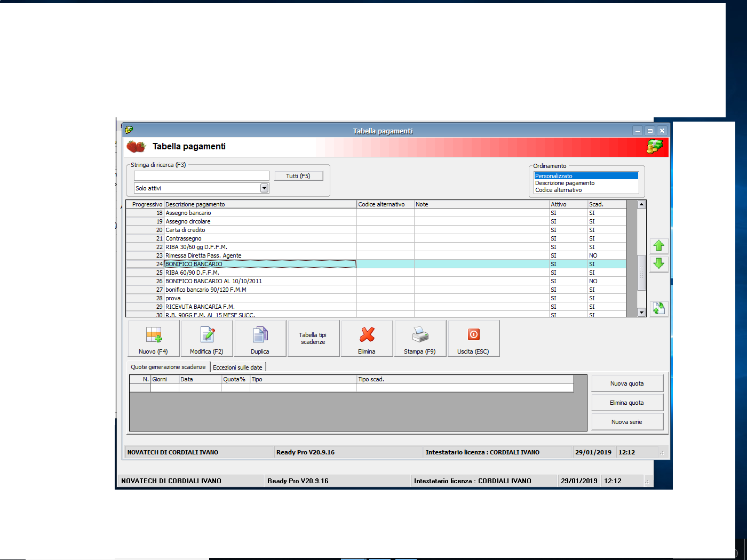The image size is (747, 560).
Task: Click the green refresh icon beside the grid
Action: (659, 308)
